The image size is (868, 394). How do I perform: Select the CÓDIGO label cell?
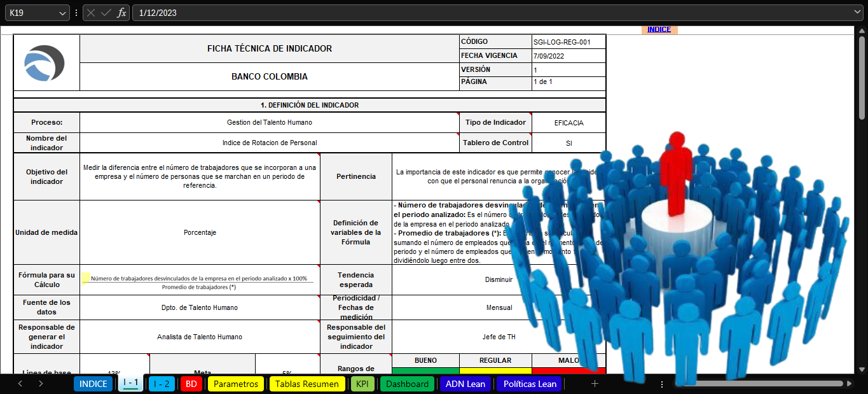pyautogui.click(x=495, y=42)
